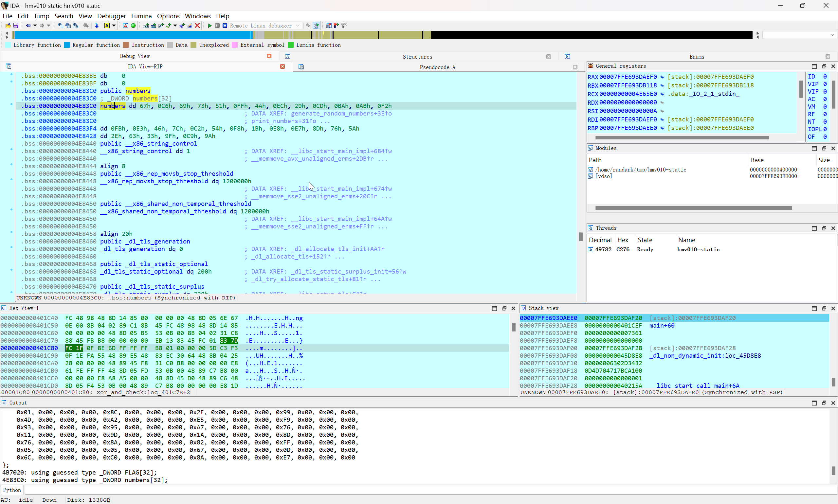Click the green circle toolbar icon
Screen dimensions: 838x504
point(133,26)
